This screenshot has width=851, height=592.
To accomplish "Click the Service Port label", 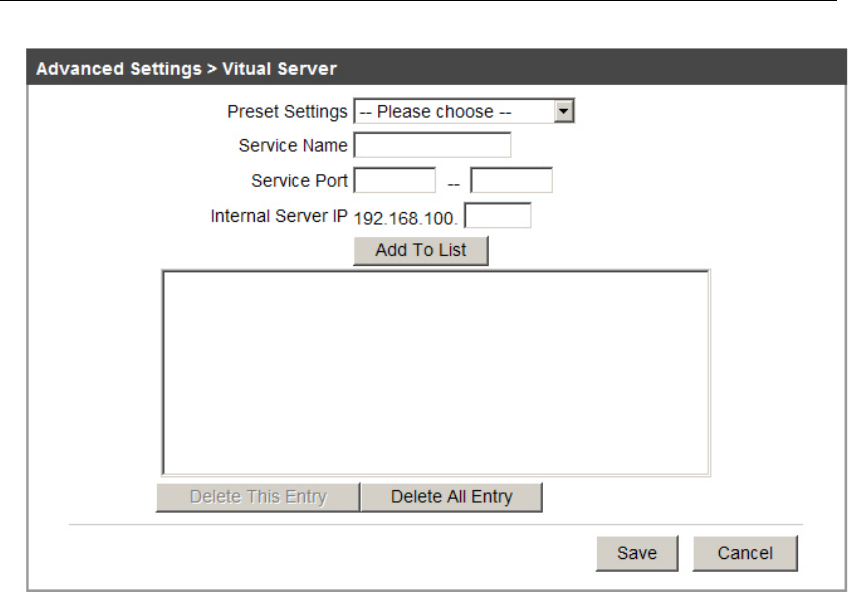I will click(x=300, y=181).
